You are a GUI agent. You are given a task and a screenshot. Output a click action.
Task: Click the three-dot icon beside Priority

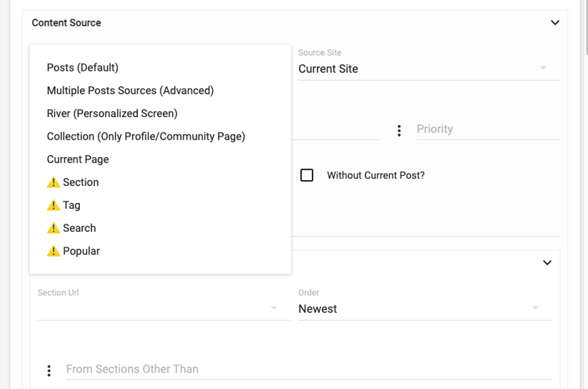coord(399,130)
